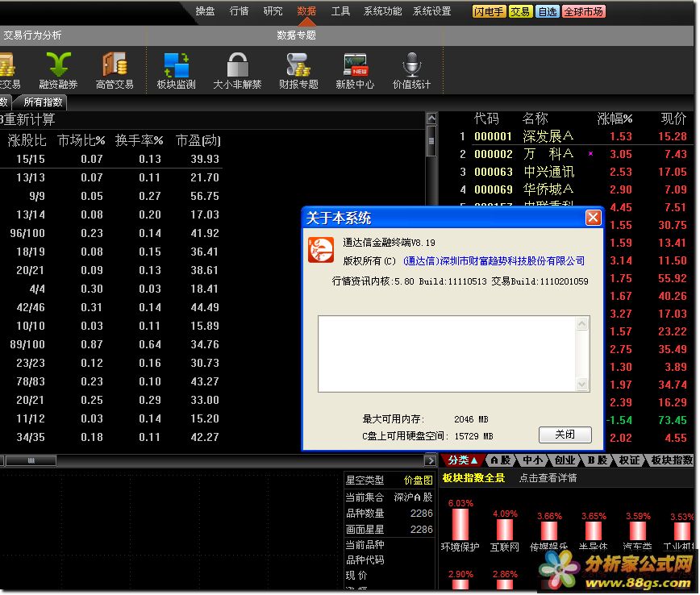The width and height of the screenshot is (700, 595).
Task: Sort by 市盈(动) column header
Action: click(198, 140)
